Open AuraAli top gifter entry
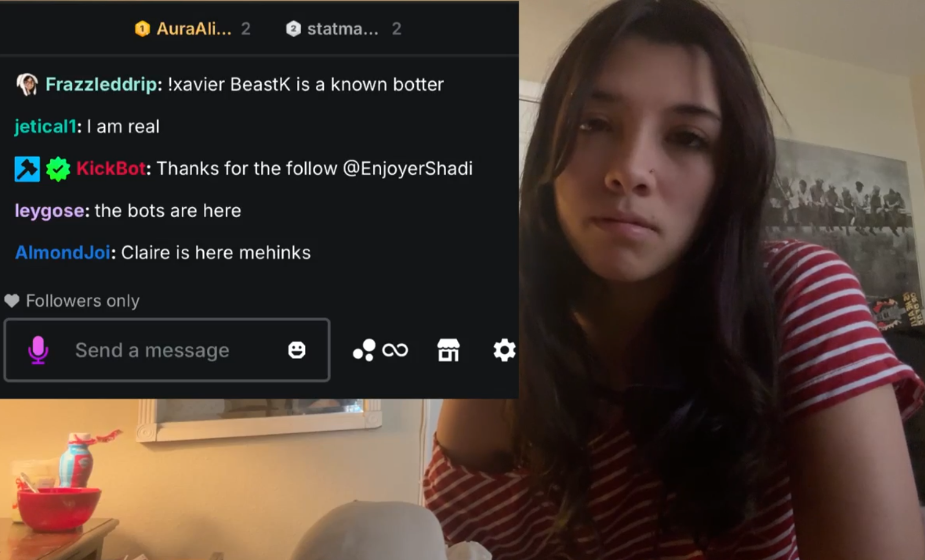Image resolution: width=925 pixels, height=560 pixels. (193, 29)
